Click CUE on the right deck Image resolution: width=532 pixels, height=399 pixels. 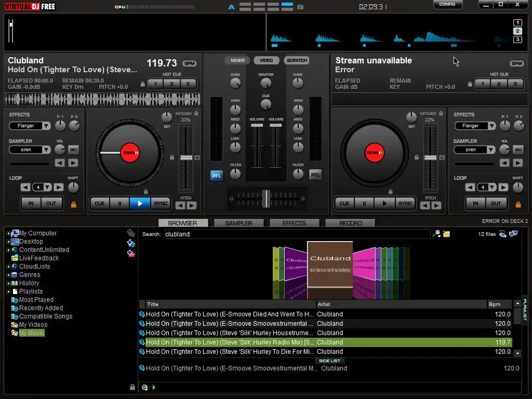click(344, 203)
